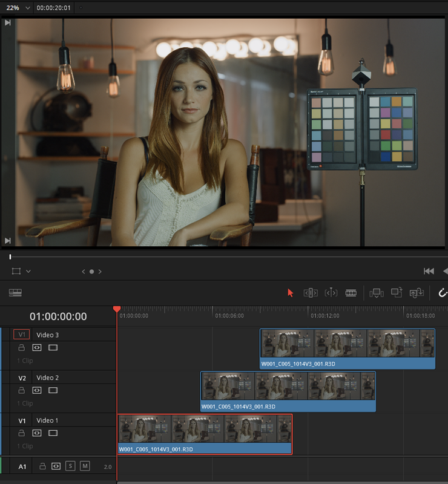The height and width of the screenshot is (484, 448).
Task: Click the 00:00:20:01 viewer duration field
Action: coord(53,8)
